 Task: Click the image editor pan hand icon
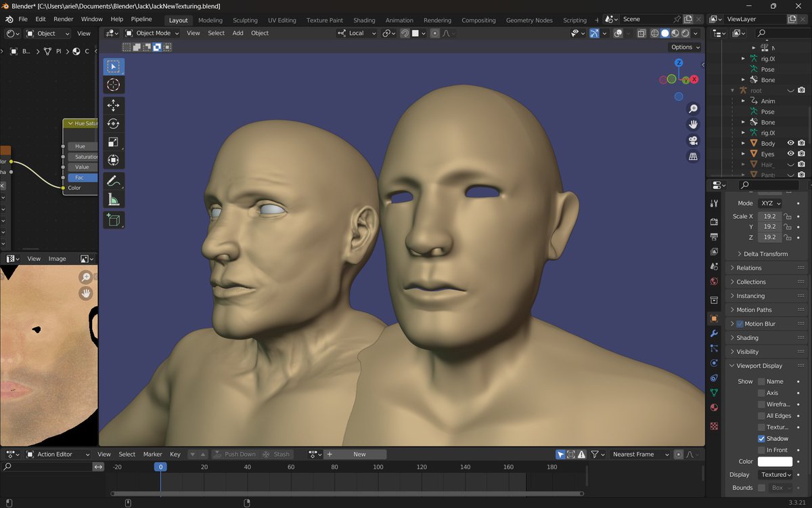[x=86, y=293]
